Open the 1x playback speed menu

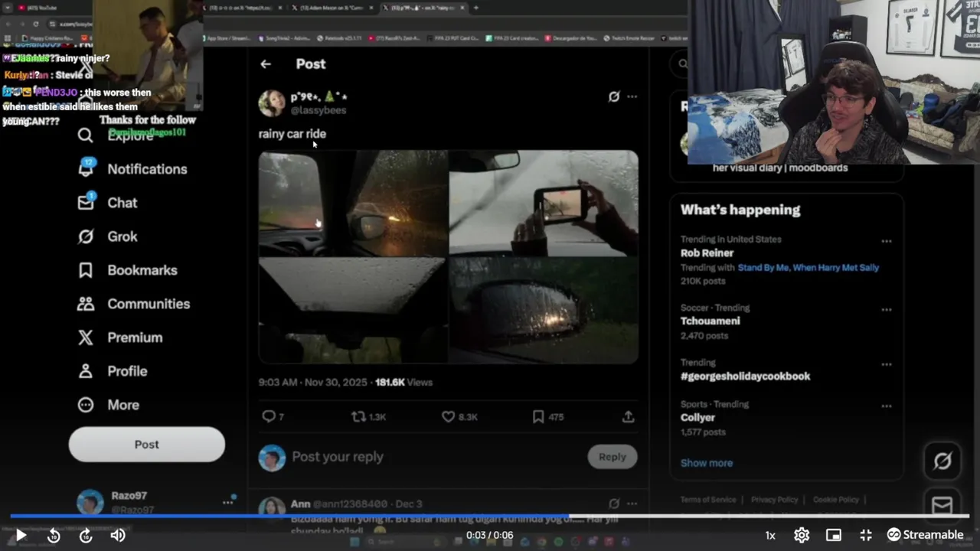[770, 536]
